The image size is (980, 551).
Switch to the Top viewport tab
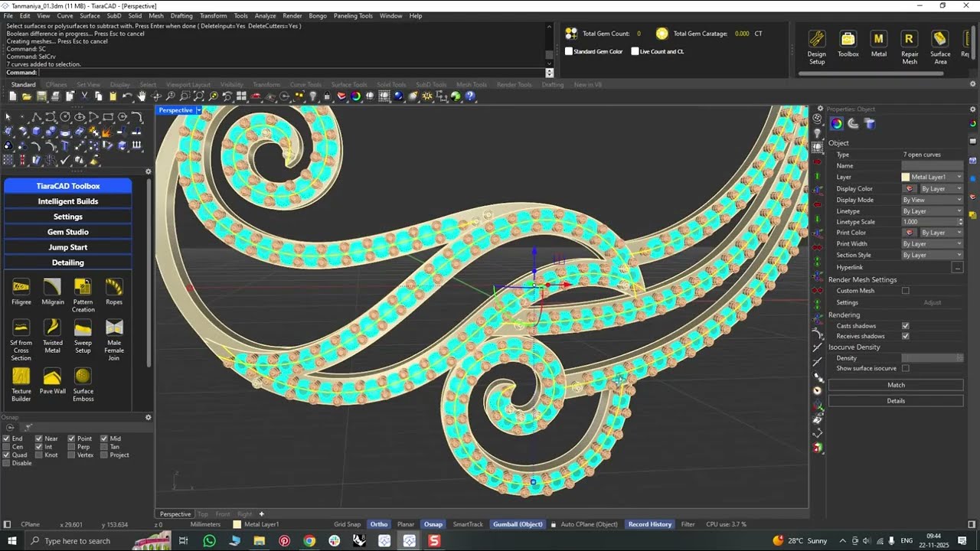[x=202, y=514]
